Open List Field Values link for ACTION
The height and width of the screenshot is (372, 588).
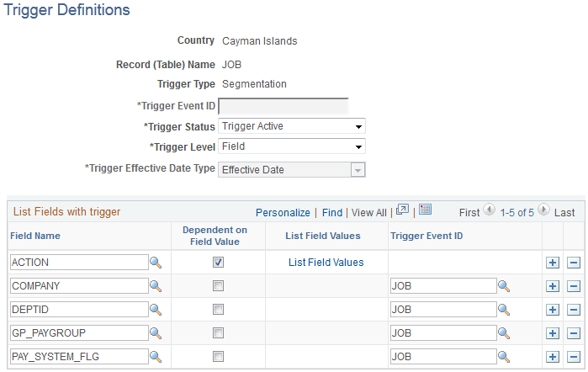coord(326,263)
